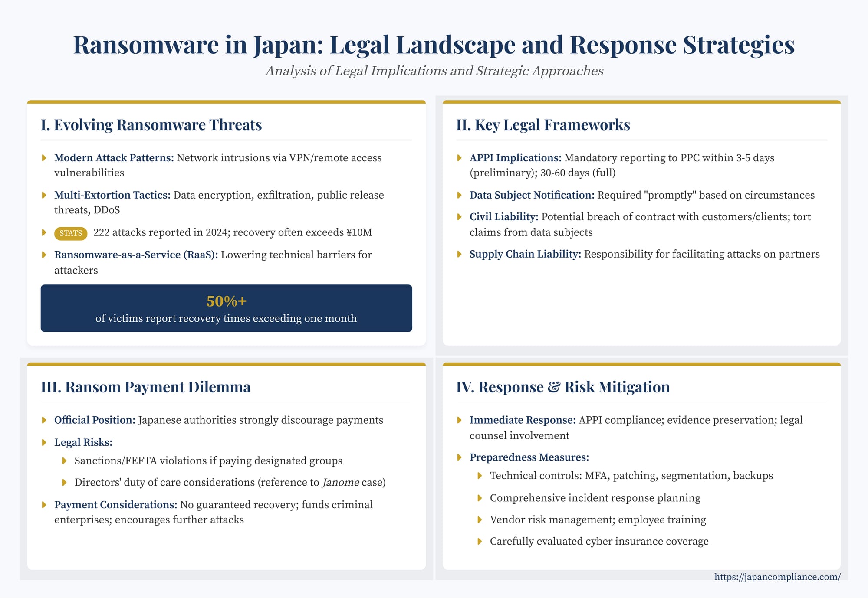This screenshot has width=868, height=598.
Task: Click heading 'III. Ransom Payment Dilemma'
Action: pos(146,387)
